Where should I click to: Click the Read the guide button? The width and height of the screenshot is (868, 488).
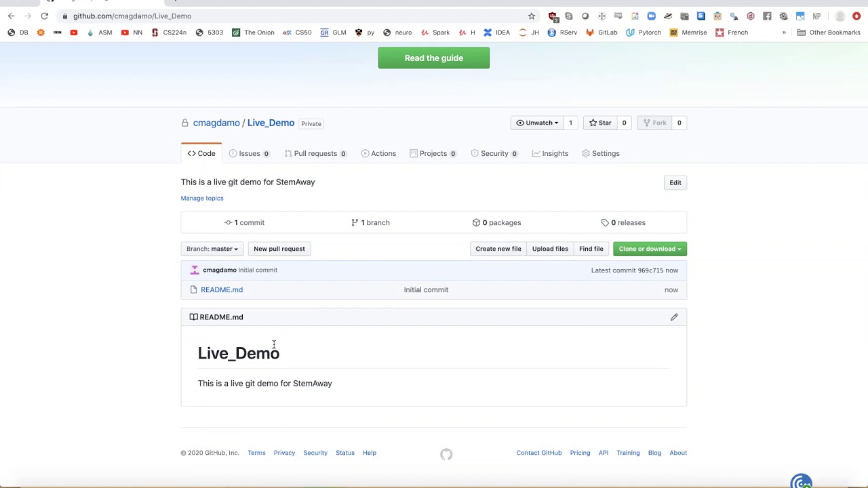tap(434, 58)
